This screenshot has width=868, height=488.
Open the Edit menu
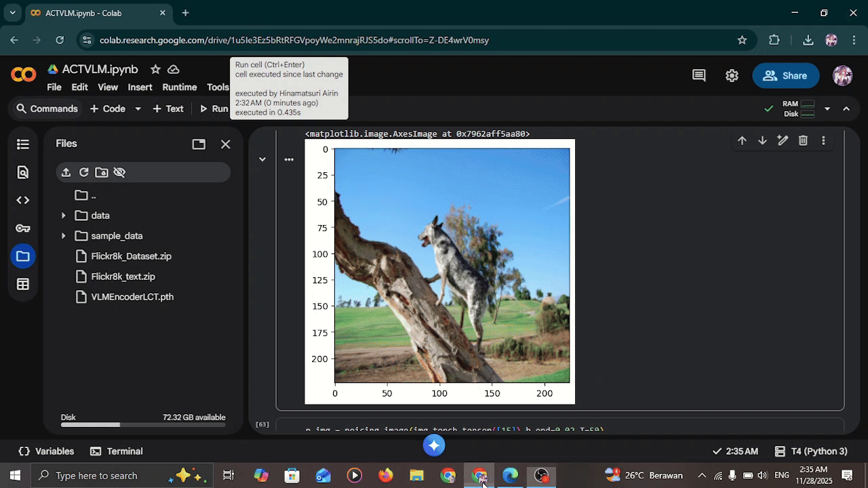coord(80,87)
